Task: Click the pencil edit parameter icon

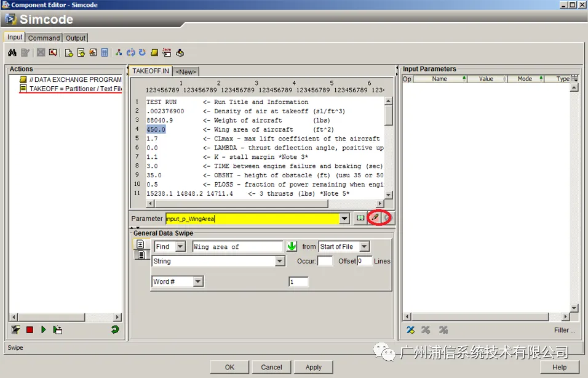Action: 375,218
